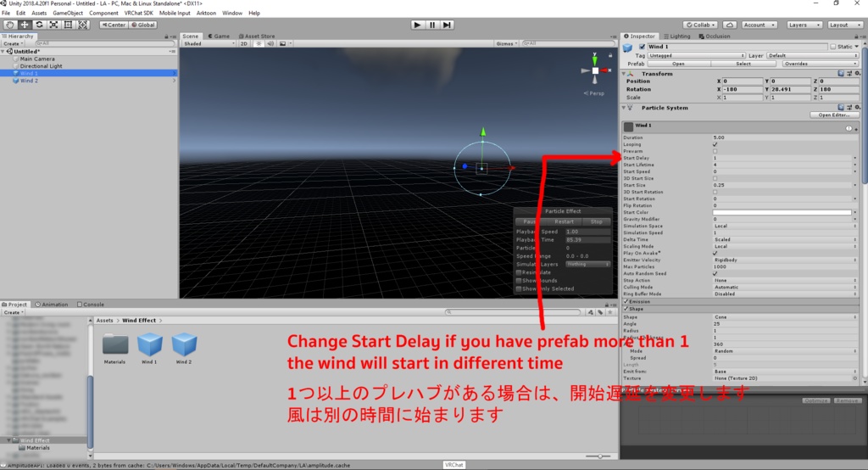Select the Rect Transform tool

tap(68, 25)
